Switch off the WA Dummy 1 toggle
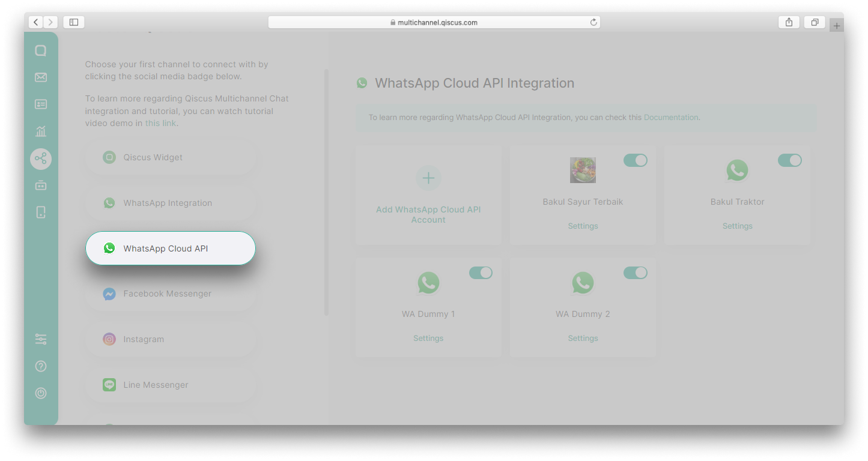 click(x=481, y=273)
